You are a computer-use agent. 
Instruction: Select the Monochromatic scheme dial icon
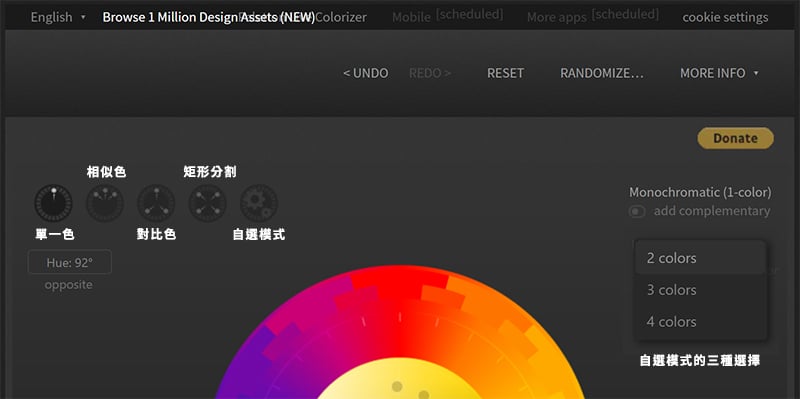(54, 203)
